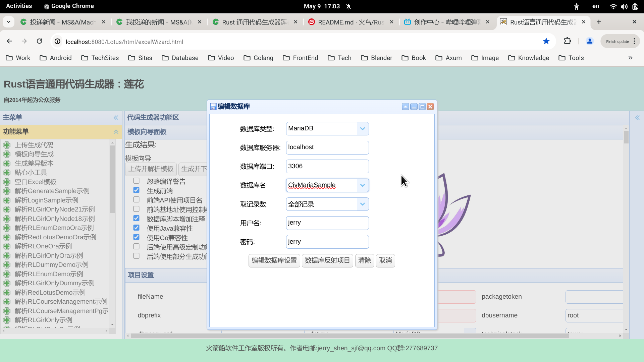The height and width of the screenshot is (362, 644).
Task: Open the 取记录数 dropdown showing 全部记录
Action: tap(362, 204)
